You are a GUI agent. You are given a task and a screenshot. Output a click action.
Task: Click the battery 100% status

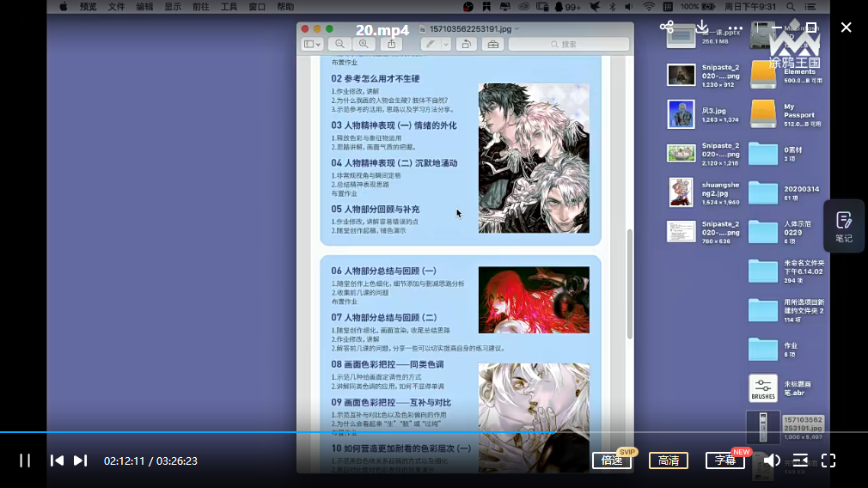click(698, 7)
